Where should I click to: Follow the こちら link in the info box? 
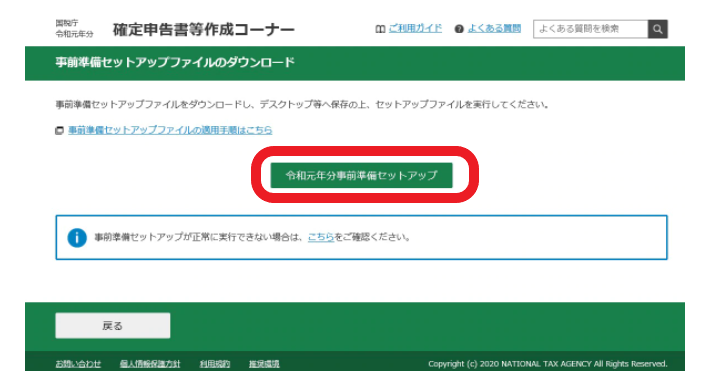321,237
